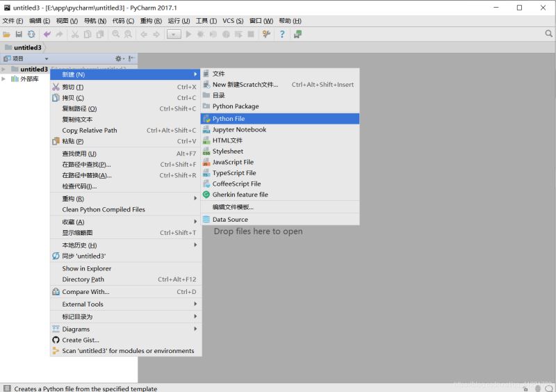Choose Data Source from the submenu
Screen dimensions: 556x392
tap(280, 220)
